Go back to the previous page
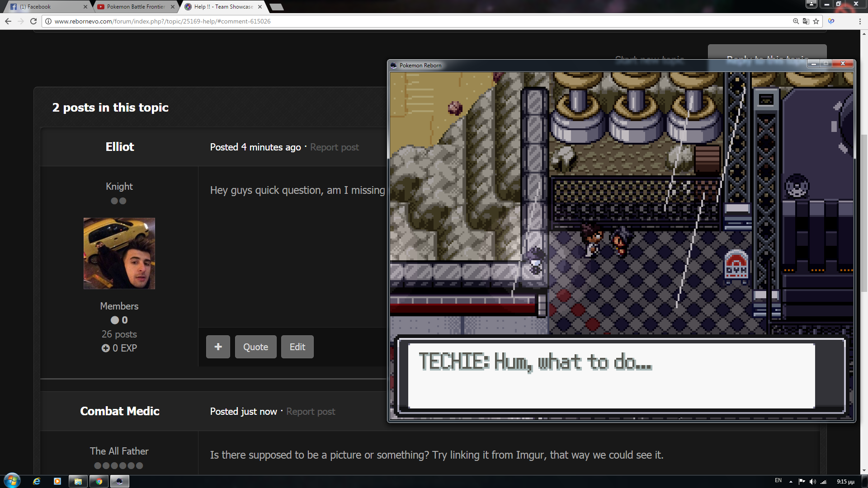Image resolution: width=868 pixels, height=488 pixels. coord(8,21)
